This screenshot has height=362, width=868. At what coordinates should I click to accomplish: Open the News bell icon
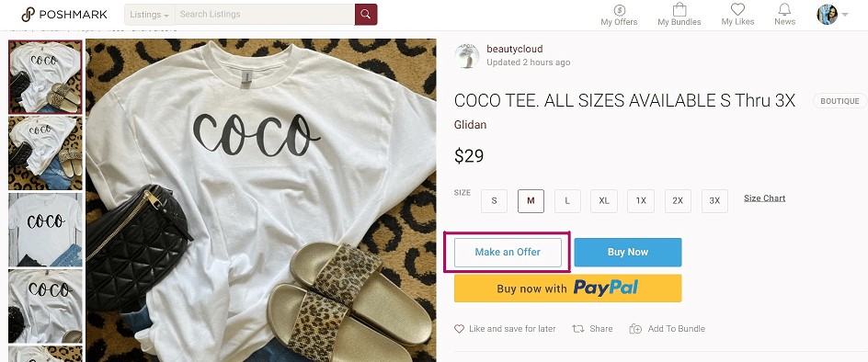(x=784, y=9)
